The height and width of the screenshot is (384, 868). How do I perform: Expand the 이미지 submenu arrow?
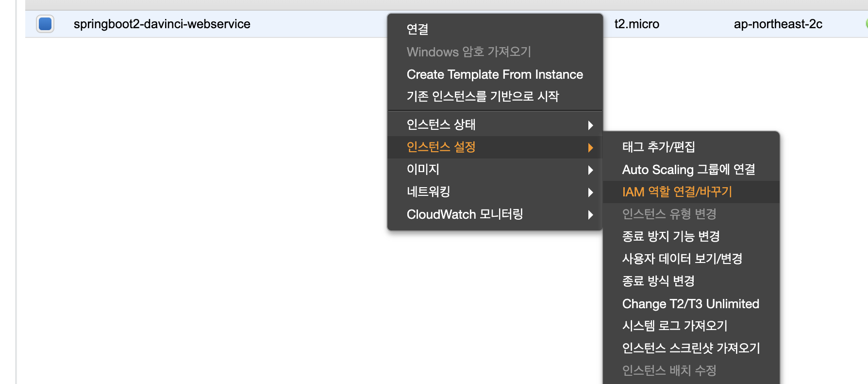(x=590, y=170)
